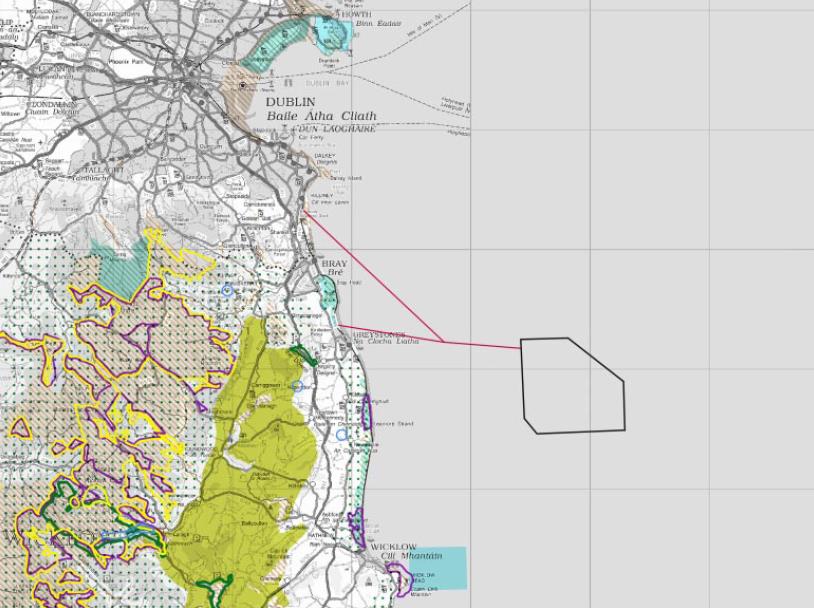Click the blue circle marker west of Bray
Viewport: 814px width, 608px height.
227,290
